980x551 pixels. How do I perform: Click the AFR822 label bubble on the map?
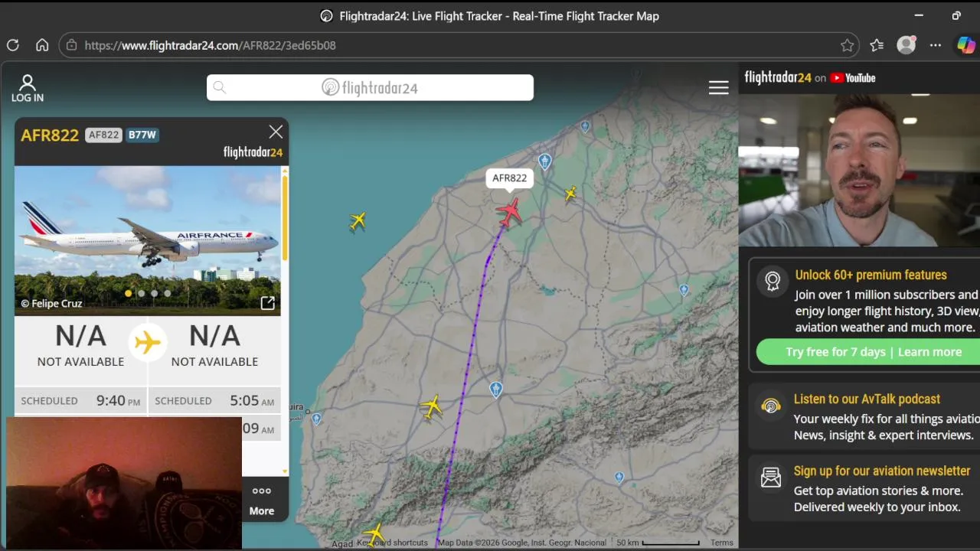coord(509,178)
